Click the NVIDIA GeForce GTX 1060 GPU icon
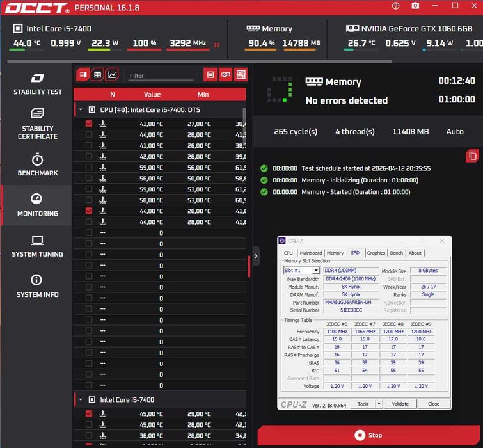Screen dimensions: 483x448 click(352, 28)
